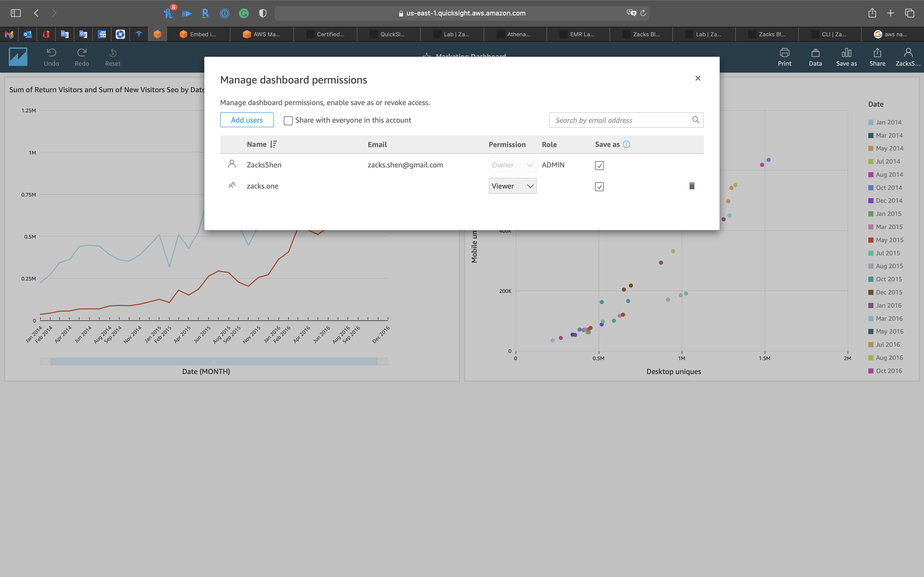Viewport: 924px width, 577px height.
Task: Click the Add users button
Action: pyautogui.click(x=247, y=120)
